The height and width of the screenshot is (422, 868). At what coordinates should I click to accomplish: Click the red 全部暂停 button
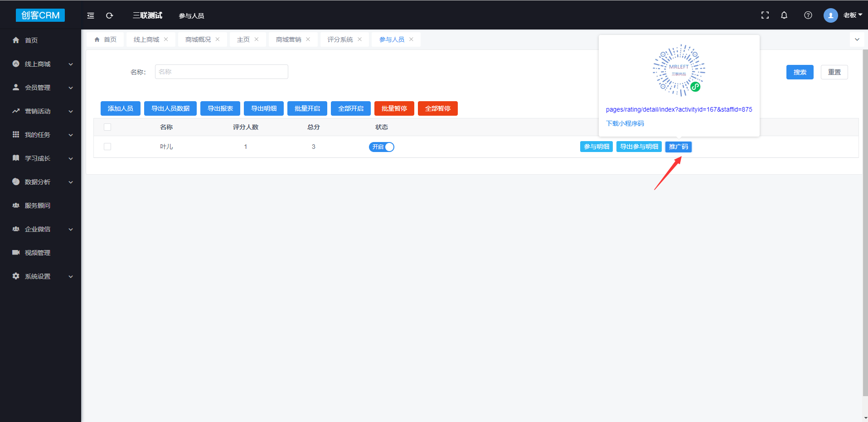(438, 108)
